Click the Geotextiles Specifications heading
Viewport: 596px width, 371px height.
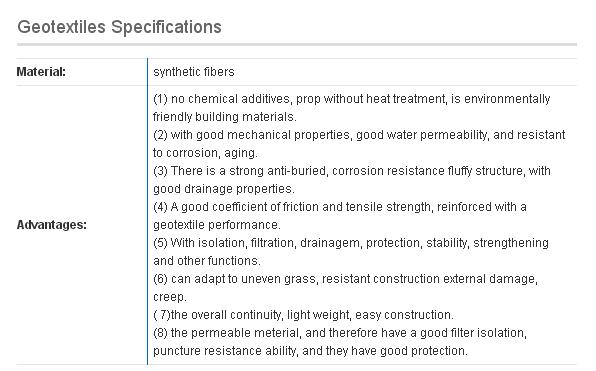click(119, 27)
